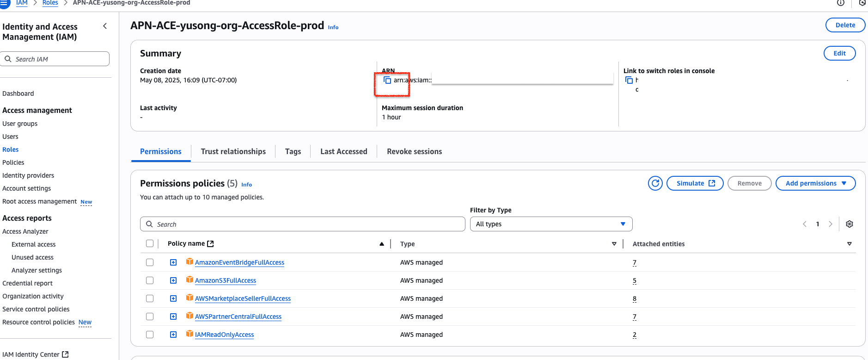This screenshot has width=868, height=360.
Task: Toggle the select all policies checkbox
Action: pyautogui.click(x=150, y=243)
